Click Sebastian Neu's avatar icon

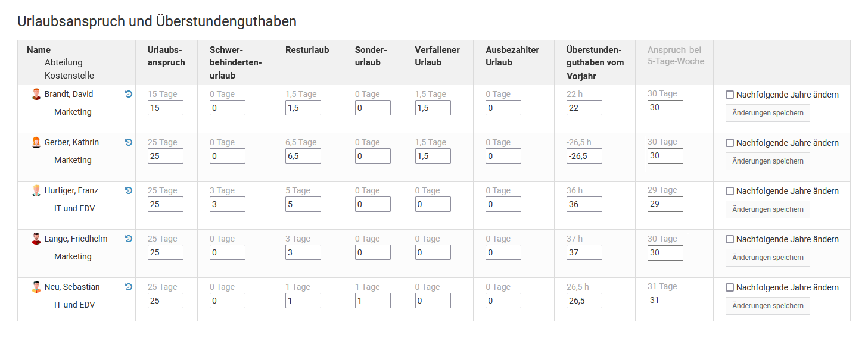36,287
